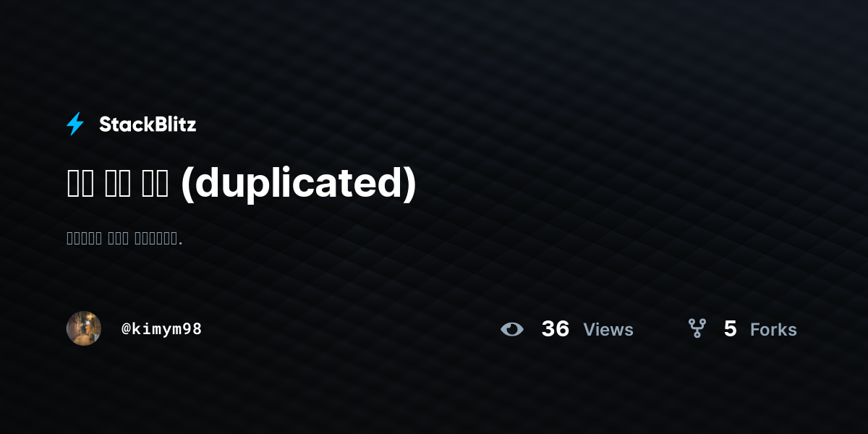Click the last description word ending with period
The width and height of the screenshot is (868, 434).
click(x=159, y=239)
